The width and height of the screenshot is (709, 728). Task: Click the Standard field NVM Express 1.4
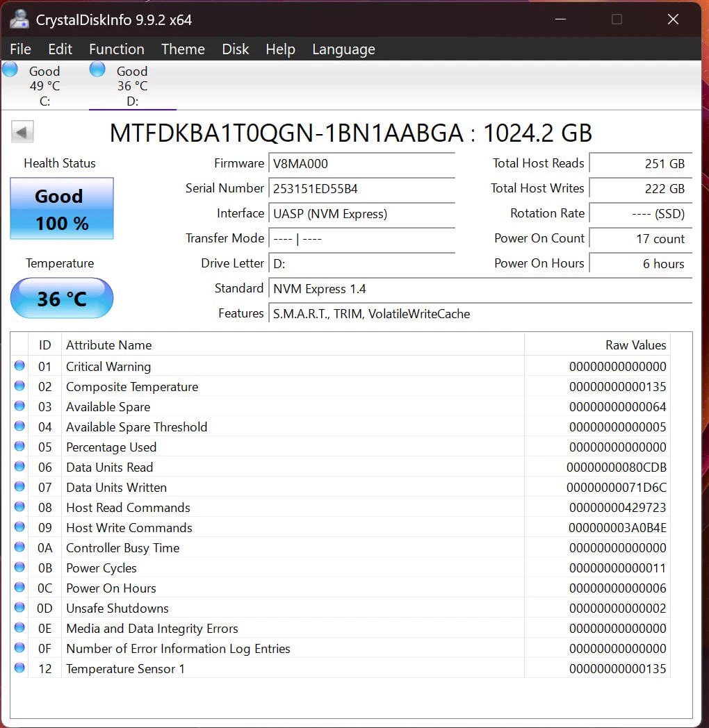click(480, 289)
